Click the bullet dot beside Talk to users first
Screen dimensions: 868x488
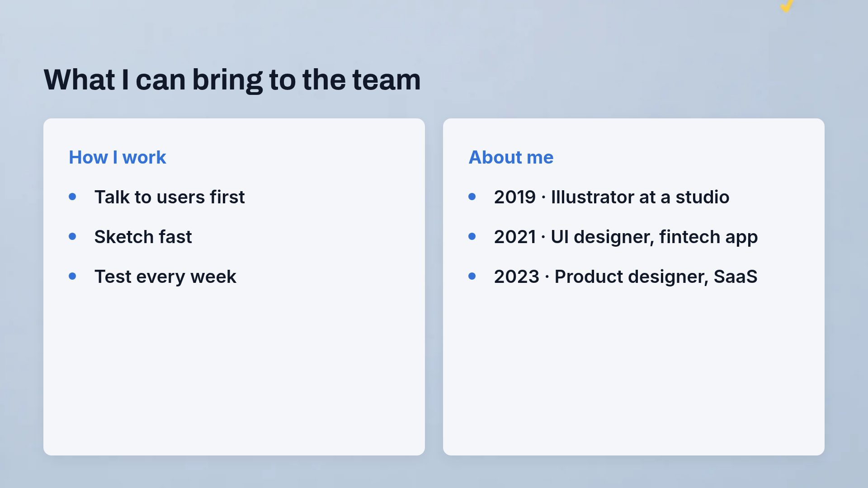(72, 197)
